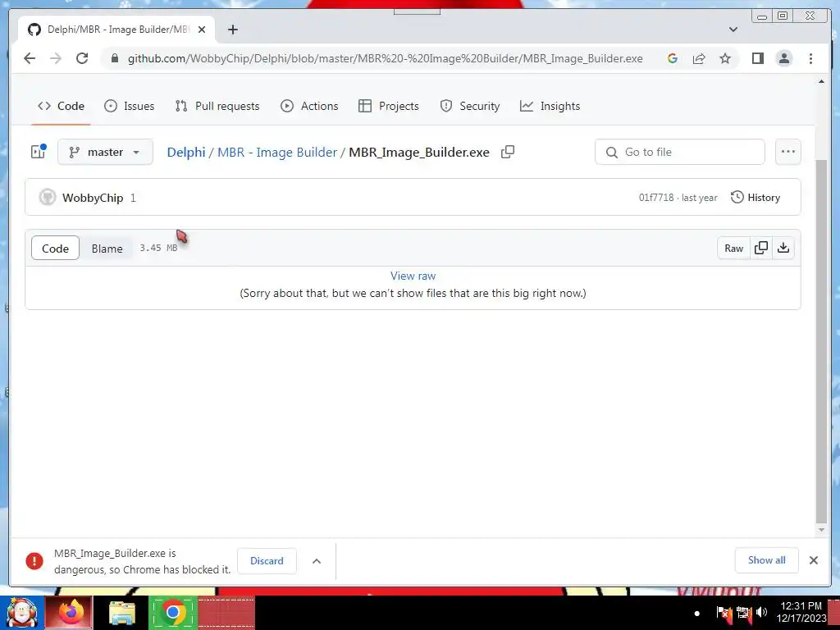Screen dimensions: 840x630
Task: Select the Code view toggle
Action: point(55,248)
